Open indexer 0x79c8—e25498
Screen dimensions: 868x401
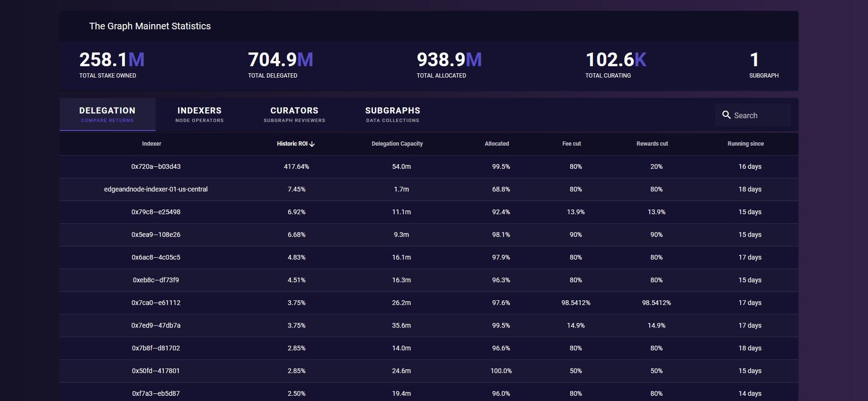[156, 212]
